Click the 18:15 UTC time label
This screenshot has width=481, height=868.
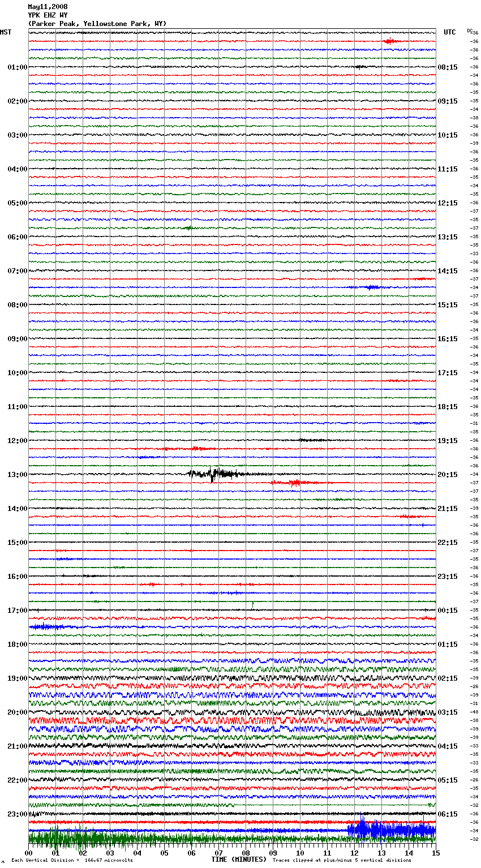tap(448, 407)
